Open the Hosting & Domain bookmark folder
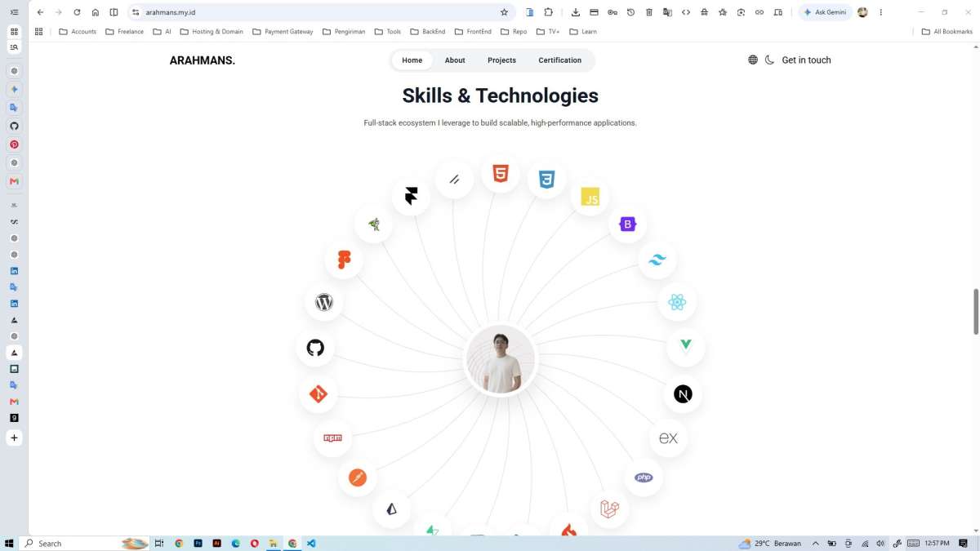This screenshot has width=980, height=551. pyautogui.click(x=212, y=32)
